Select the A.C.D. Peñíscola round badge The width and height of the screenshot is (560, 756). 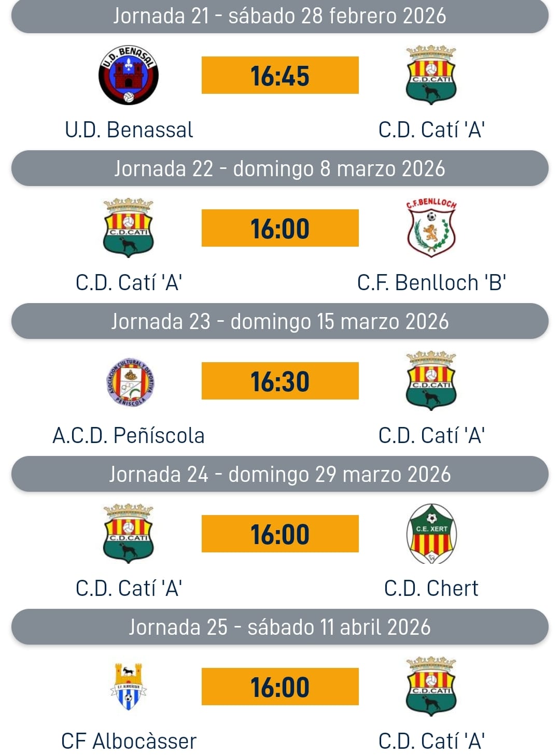[131, 382]
